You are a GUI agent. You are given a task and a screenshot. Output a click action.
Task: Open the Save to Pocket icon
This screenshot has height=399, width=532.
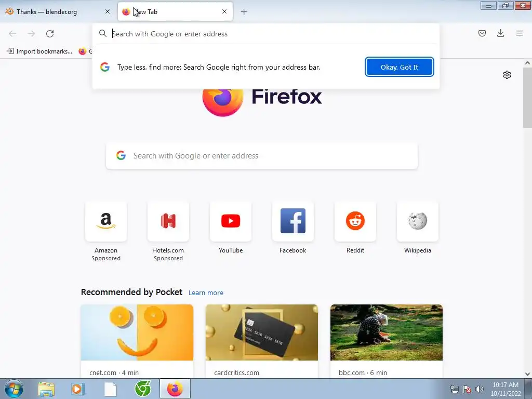(482, 33)
